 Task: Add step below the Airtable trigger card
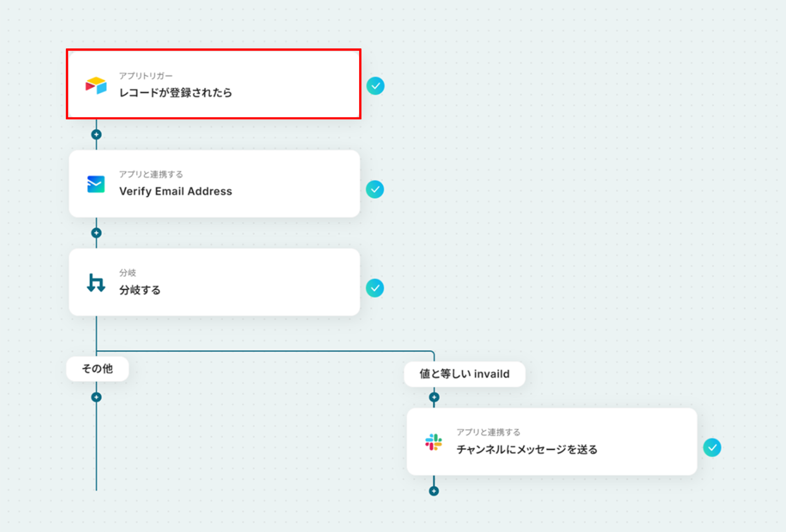[96, 135]
